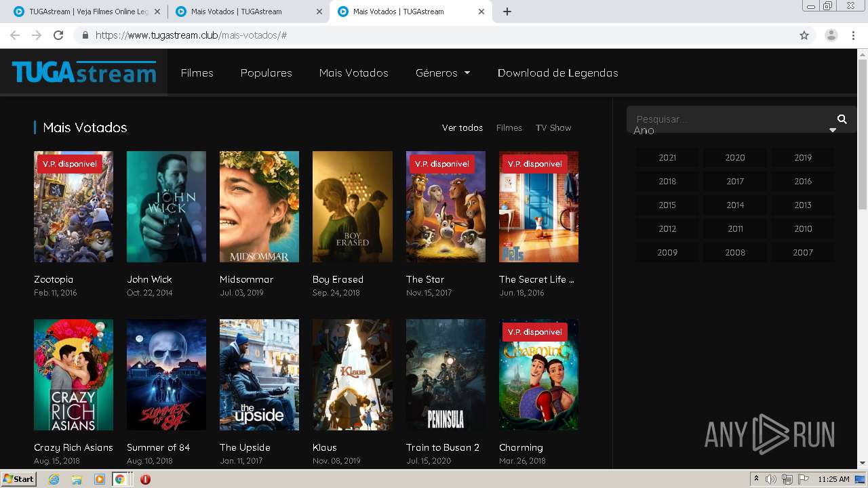Open a new browser tab
Screen dimensions: 868x488
coord(507,12)
